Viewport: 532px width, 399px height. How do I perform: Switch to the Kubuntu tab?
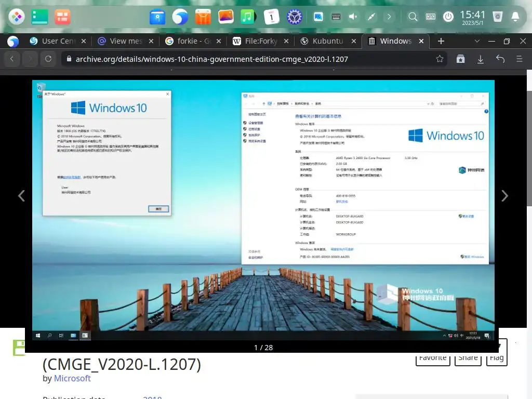click(x=328, y=41)
